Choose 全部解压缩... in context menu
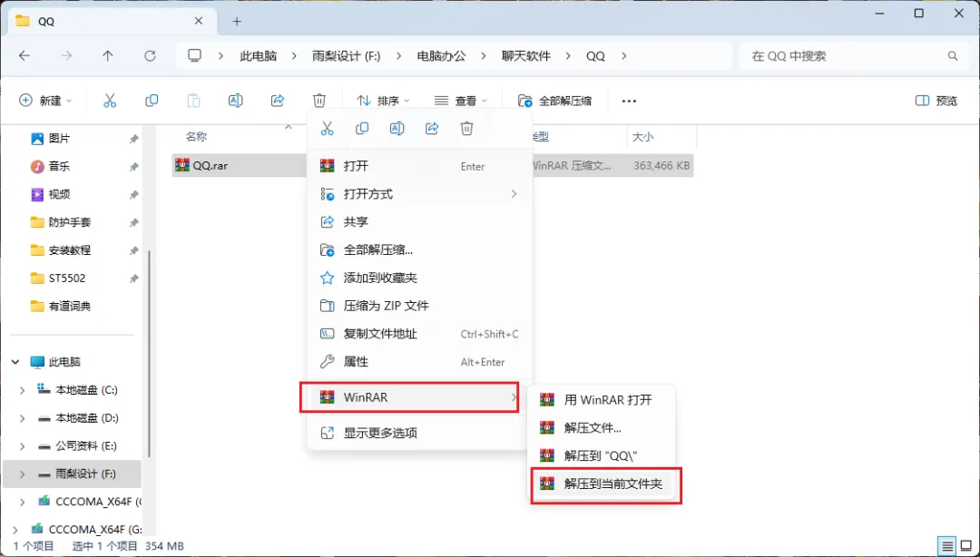The width and height of the screenshot is (980, 557). tap(419, 250)
